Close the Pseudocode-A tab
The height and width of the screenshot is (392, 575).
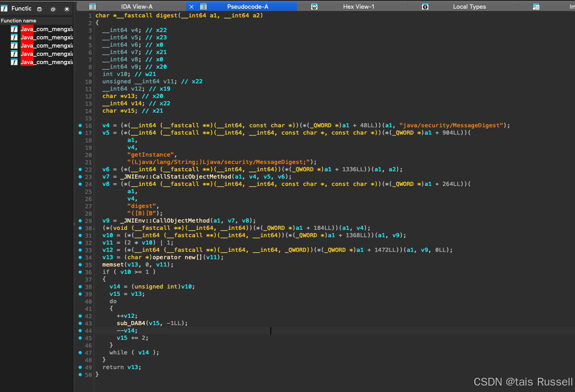tap(192, 6)
